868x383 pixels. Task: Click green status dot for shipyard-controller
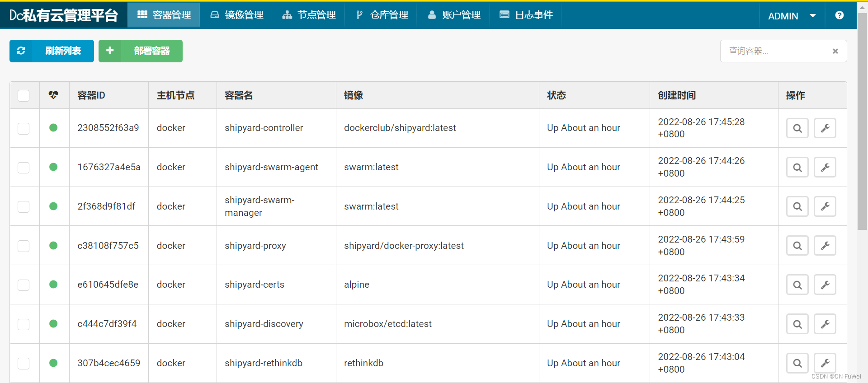53,128
